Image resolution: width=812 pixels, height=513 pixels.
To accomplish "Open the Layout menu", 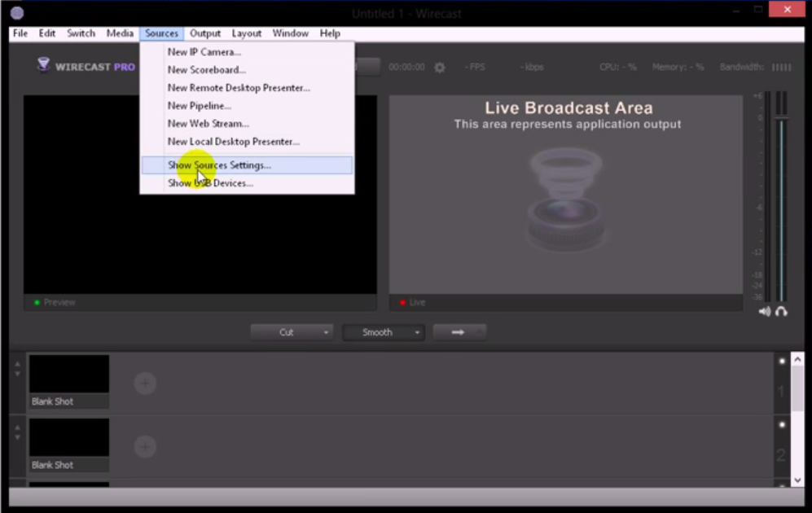I will 247,33.
